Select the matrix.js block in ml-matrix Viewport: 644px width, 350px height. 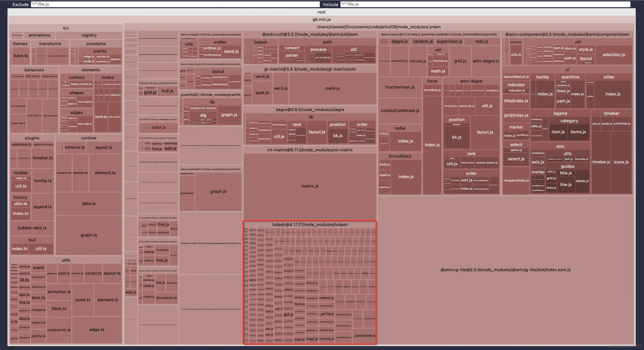pyautogui.click(x=310, y=186)
